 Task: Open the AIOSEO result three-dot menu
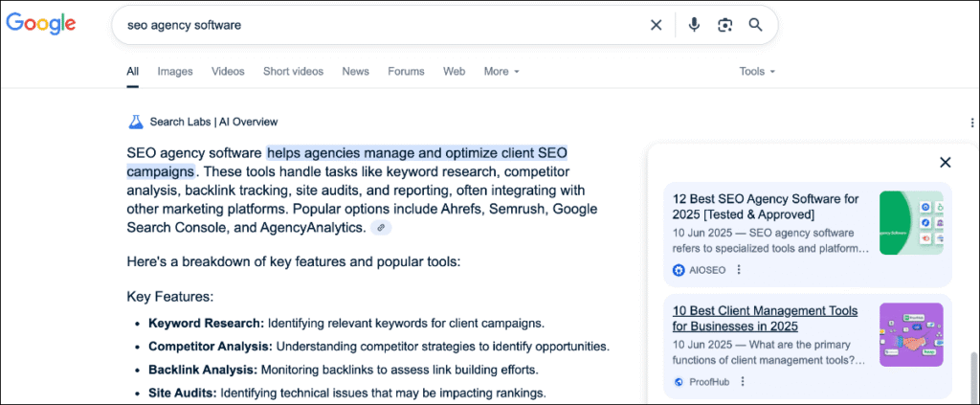click(739, 270)
